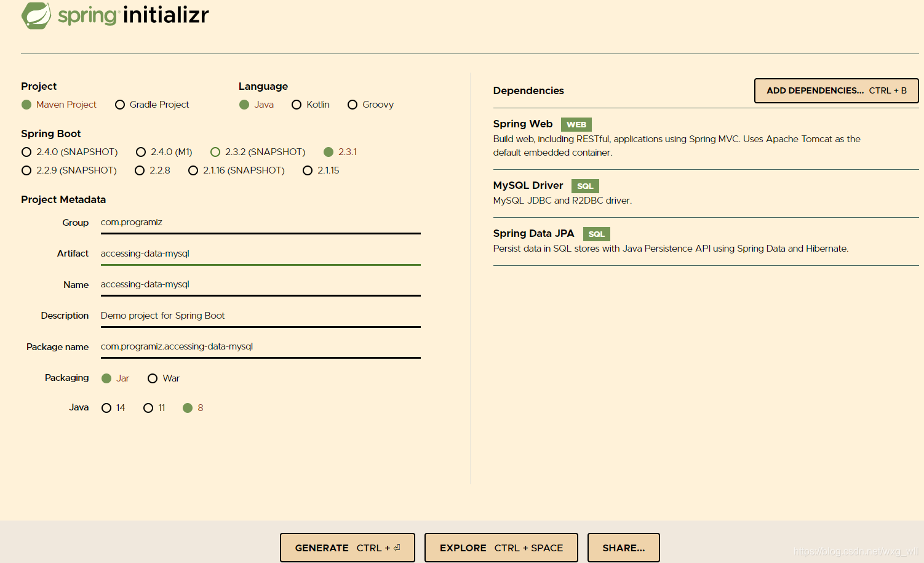Select Java version 14

106,408
